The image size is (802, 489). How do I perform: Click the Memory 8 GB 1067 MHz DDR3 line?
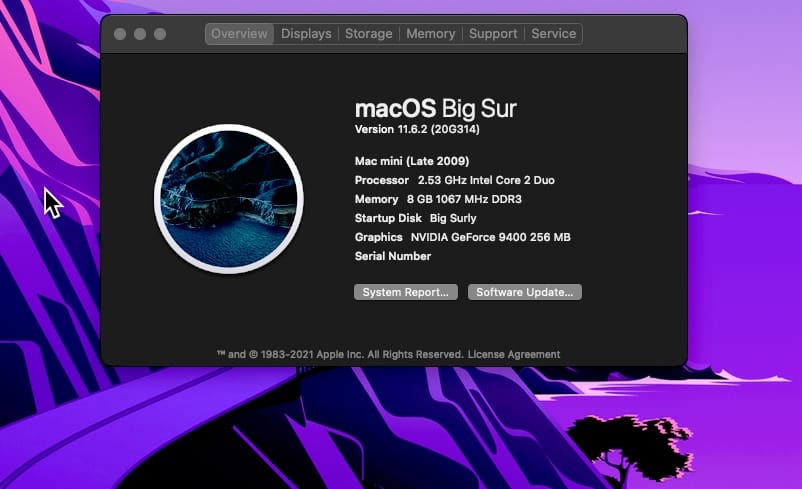[438, 199]
